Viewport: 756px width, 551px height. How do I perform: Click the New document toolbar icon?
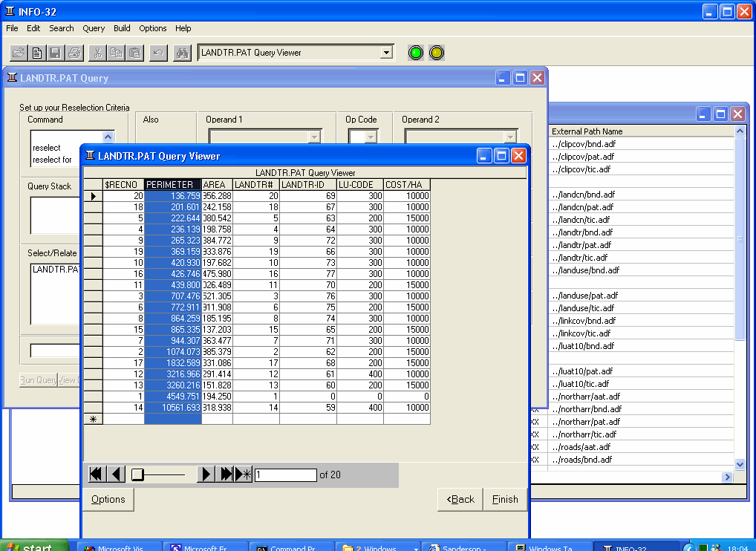tap(36, 53)
